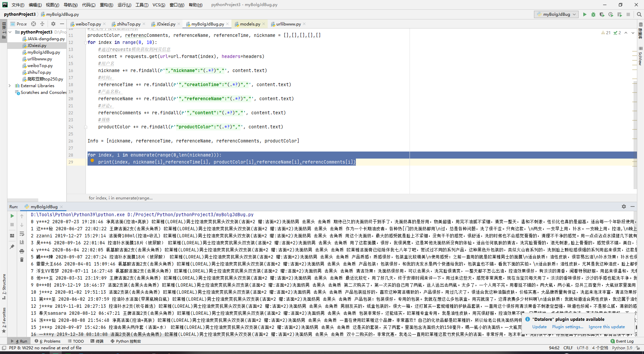Start debugging with the bug icon

click(x=593, y=14)
